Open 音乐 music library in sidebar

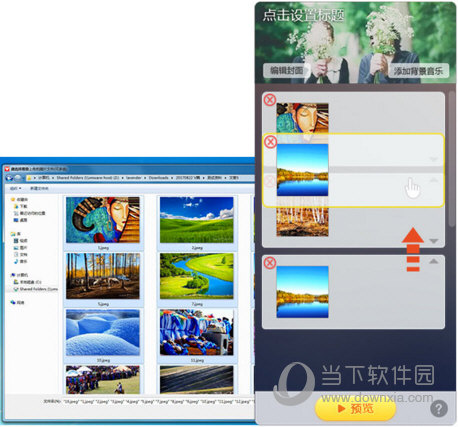21,261
